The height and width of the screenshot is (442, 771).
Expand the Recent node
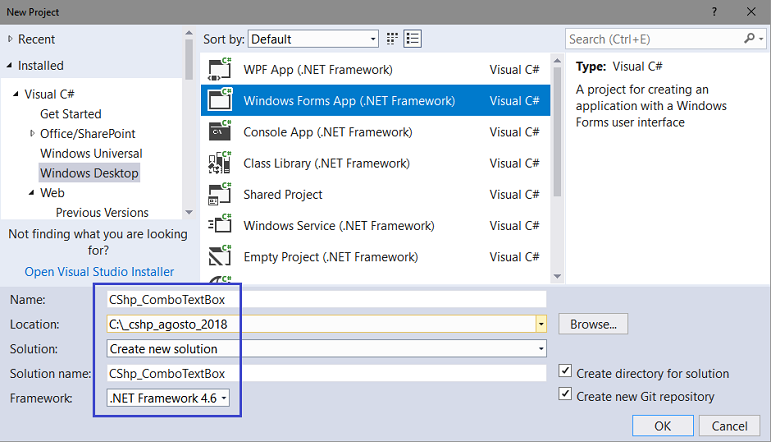(10, 39)
